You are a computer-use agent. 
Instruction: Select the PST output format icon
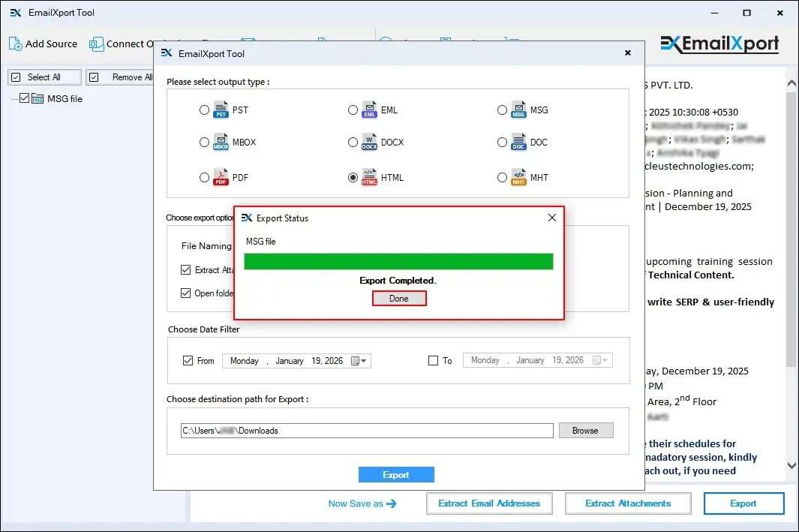tap(221, 110)
